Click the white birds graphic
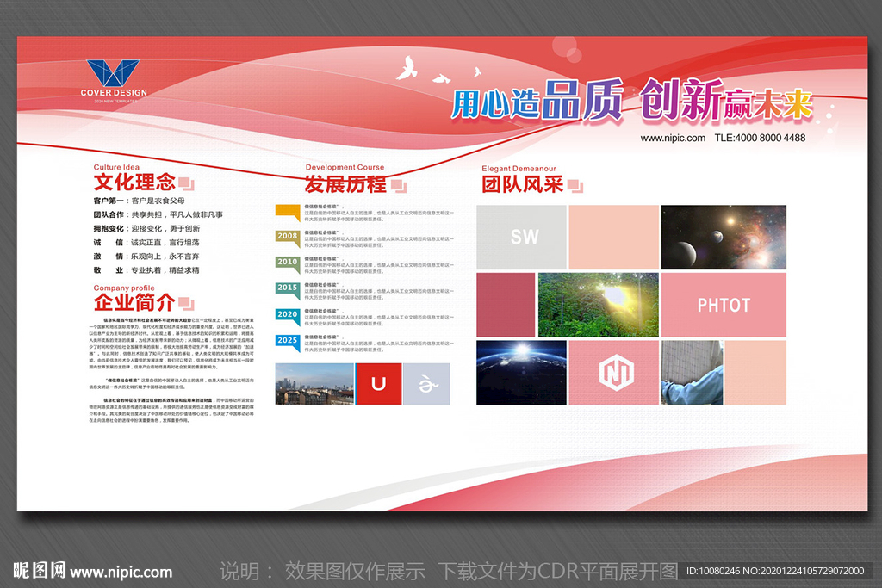 tap(438, 69)
